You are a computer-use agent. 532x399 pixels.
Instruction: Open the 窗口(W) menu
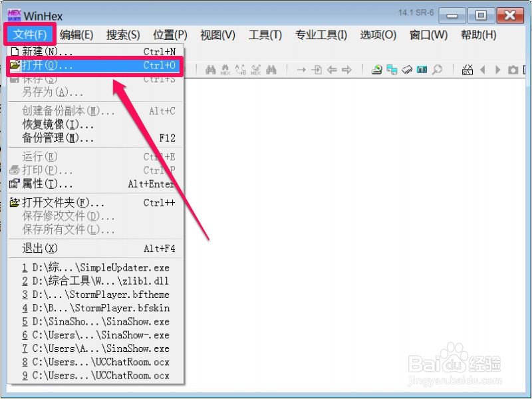click(x=429, y=35)
